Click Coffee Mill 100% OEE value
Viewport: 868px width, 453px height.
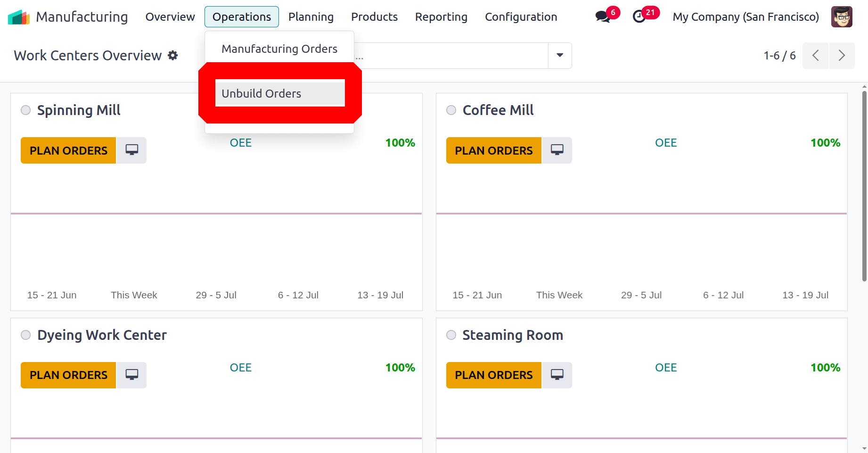tap(825, 143)
